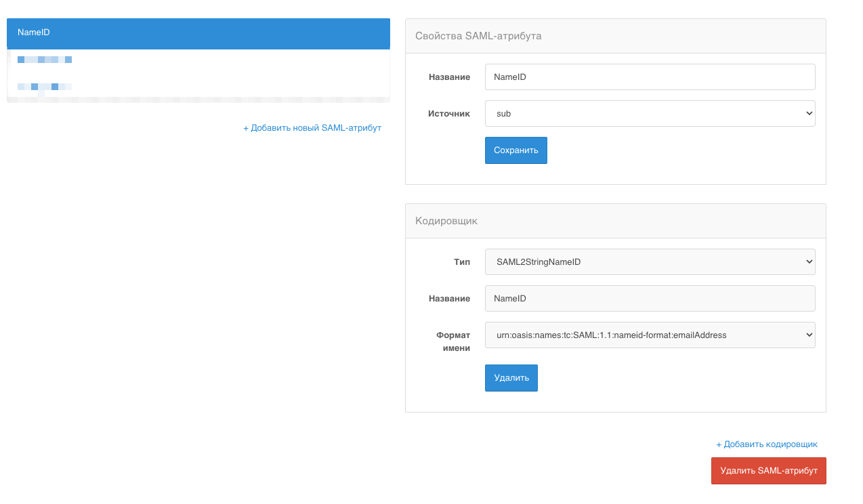Image resolution: width=863 pixels, height=504 pixels.
Task: Open the nameid-format selector chevron
Action: (x=808, y=335)
